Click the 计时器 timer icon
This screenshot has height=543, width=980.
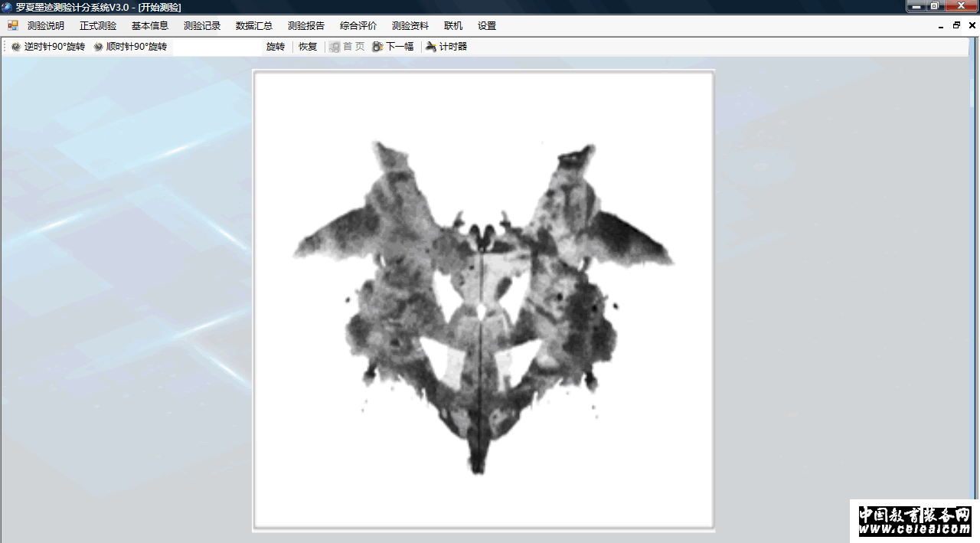(x=431, y=47)
